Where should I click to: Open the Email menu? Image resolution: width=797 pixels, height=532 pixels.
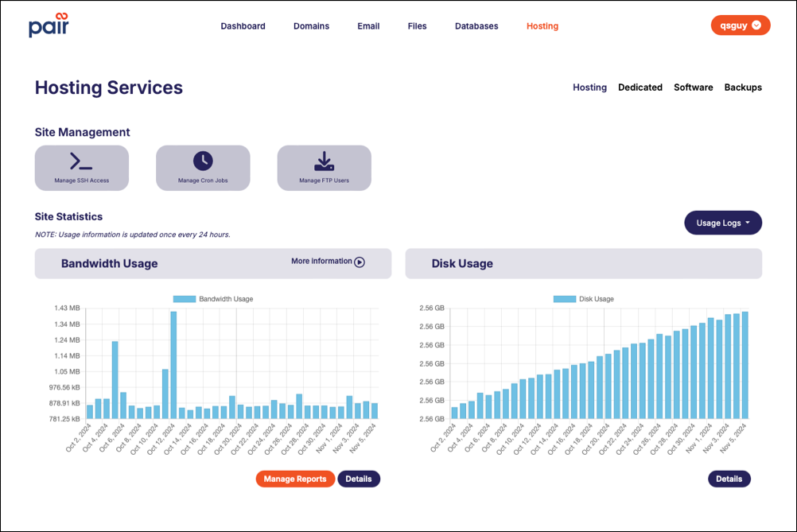click(x=368, y=26)
